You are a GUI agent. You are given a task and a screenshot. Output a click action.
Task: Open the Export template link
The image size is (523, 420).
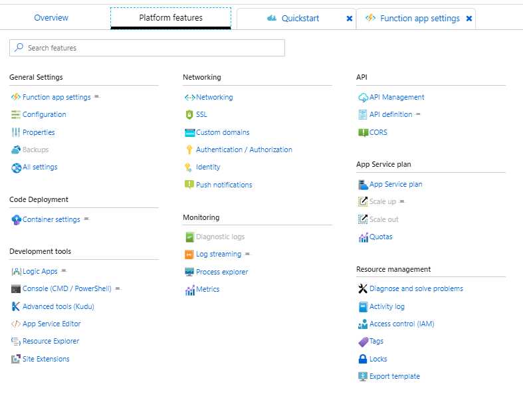395,376
